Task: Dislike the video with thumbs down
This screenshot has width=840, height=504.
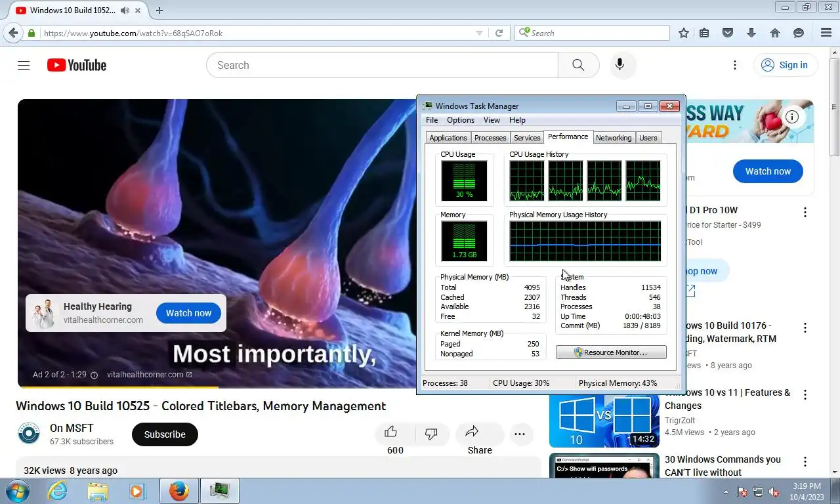Action: [431, 434]
